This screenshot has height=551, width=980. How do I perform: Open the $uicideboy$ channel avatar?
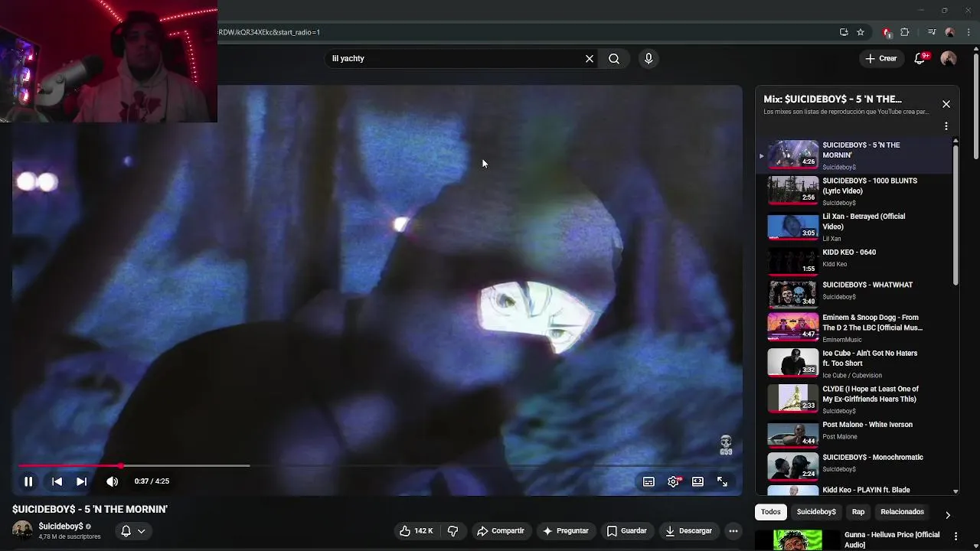22,530
